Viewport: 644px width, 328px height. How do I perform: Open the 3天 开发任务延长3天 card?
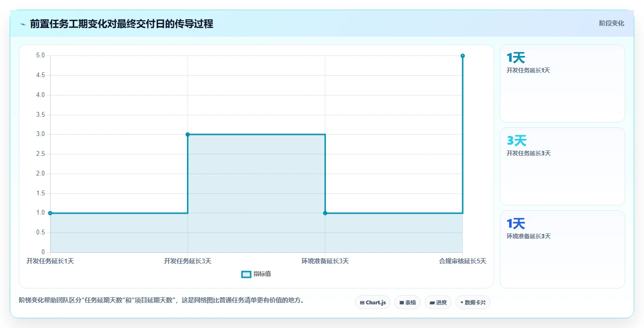[563, 166]
